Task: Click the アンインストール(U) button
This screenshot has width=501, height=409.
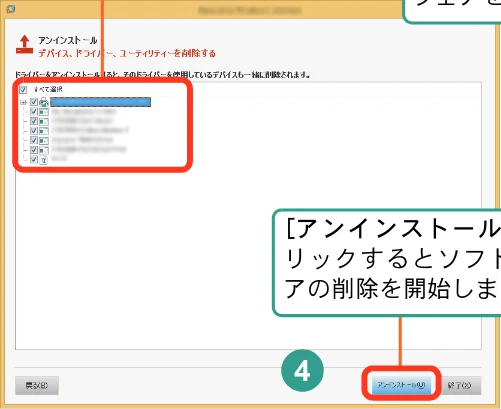Action: tap(401, 385)
